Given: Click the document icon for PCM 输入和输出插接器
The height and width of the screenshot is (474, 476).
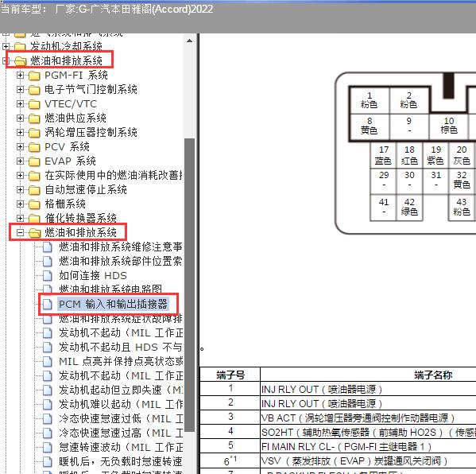Looking at the screenshot, I should [48, 304].
